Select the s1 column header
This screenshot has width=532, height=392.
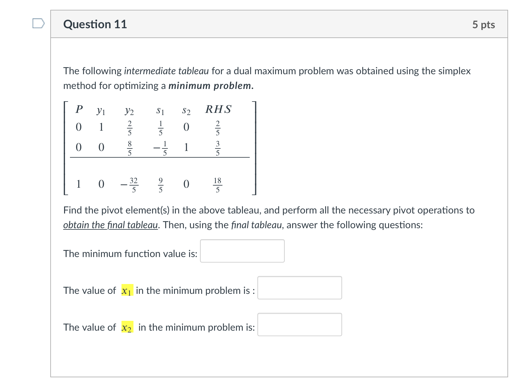160,110
